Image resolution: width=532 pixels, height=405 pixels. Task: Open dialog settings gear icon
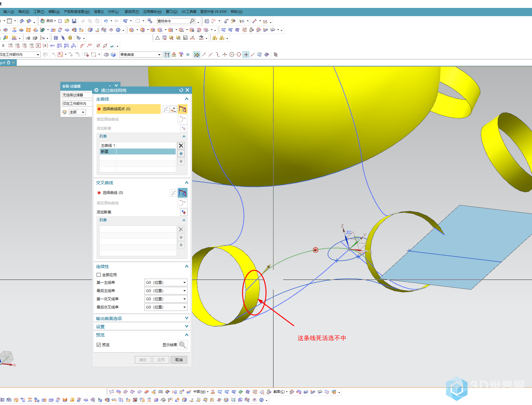96,90
